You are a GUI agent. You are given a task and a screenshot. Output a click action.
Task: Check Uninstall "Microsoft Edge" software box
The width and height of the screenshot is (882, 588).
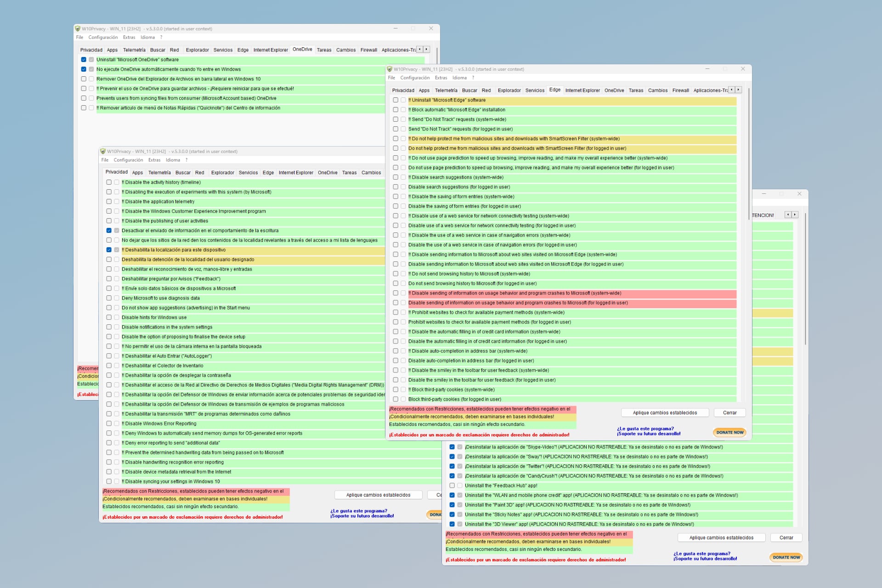[x=396, y=100]
